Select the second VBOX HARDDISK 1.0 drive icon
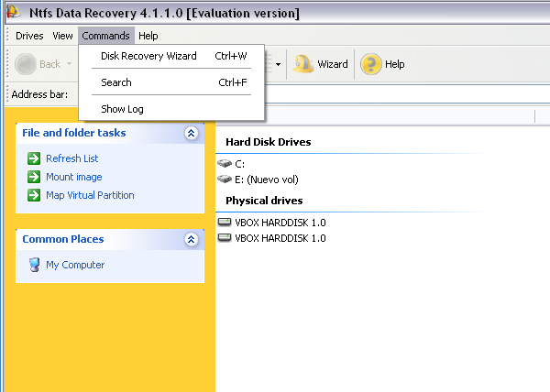This screenshot has height=392, width=550. point(225,238)
